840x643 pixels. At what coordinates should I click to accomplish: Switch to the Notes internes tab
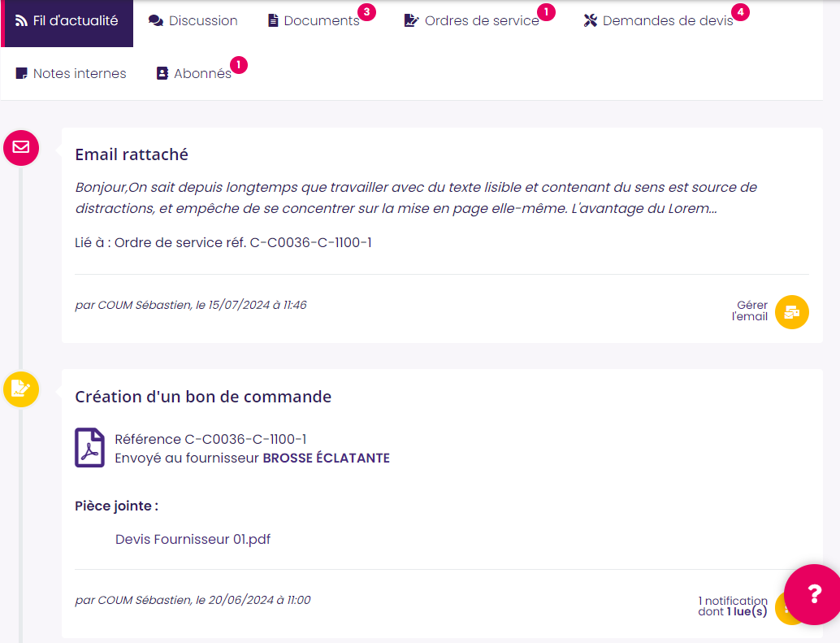(x=71, y=73)
